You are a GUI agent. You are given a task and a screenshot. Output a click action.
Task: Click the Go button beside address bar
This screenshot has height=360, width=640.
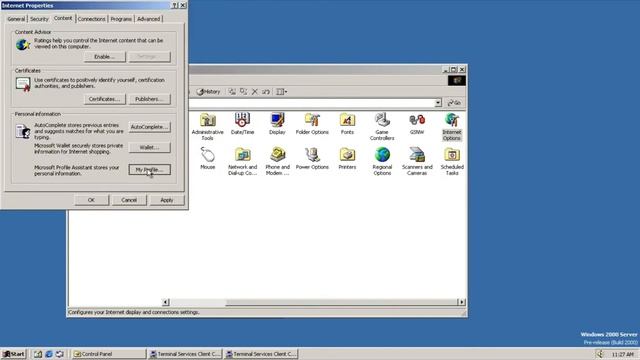point(454,102)
